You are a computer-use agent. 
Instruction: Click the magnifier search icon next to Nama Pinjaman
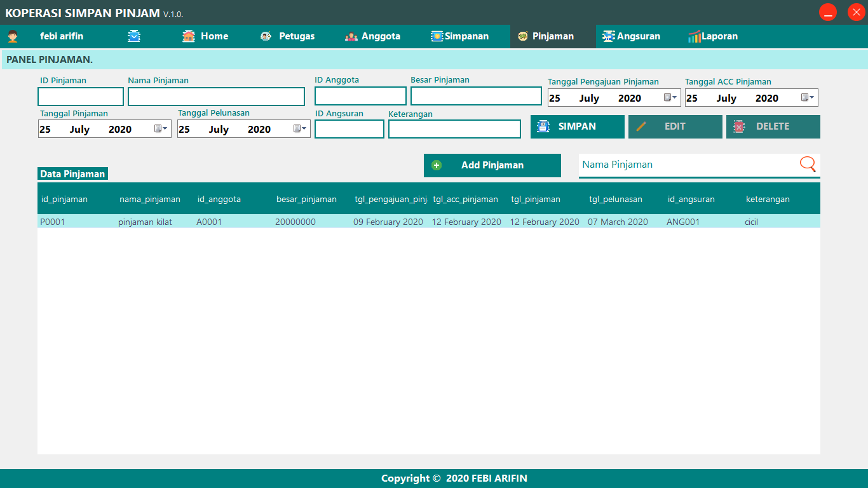(x=808, y=164)
